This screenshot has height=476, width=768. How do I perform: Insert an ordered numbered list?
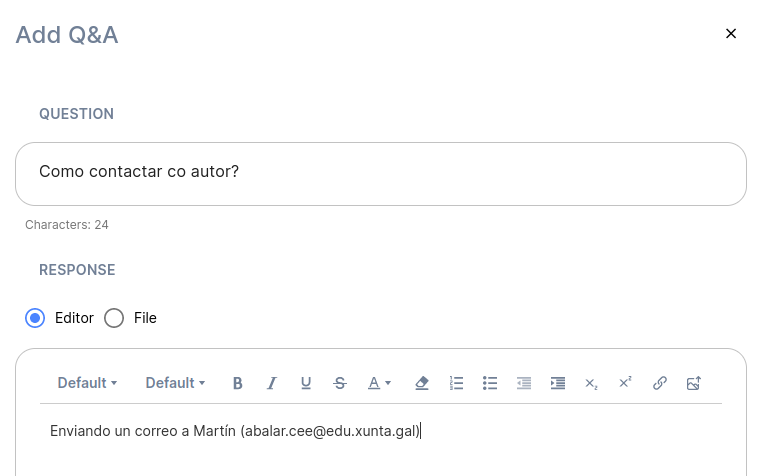click(456, 383)
